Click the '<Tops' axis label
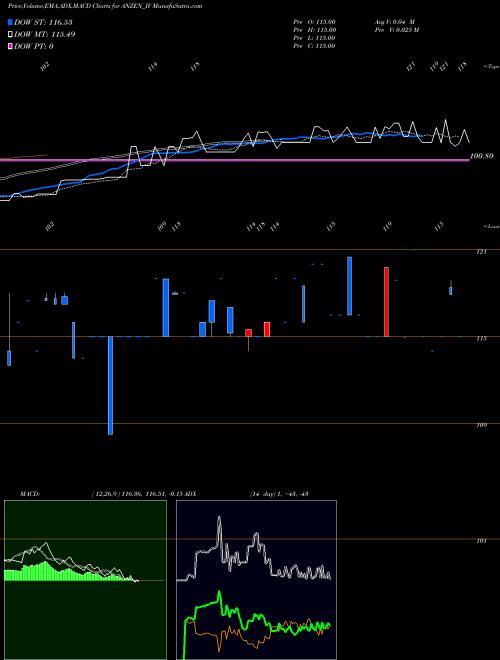Screen dimensions: 500x660 pyautogui.click(x=491, y=67)
